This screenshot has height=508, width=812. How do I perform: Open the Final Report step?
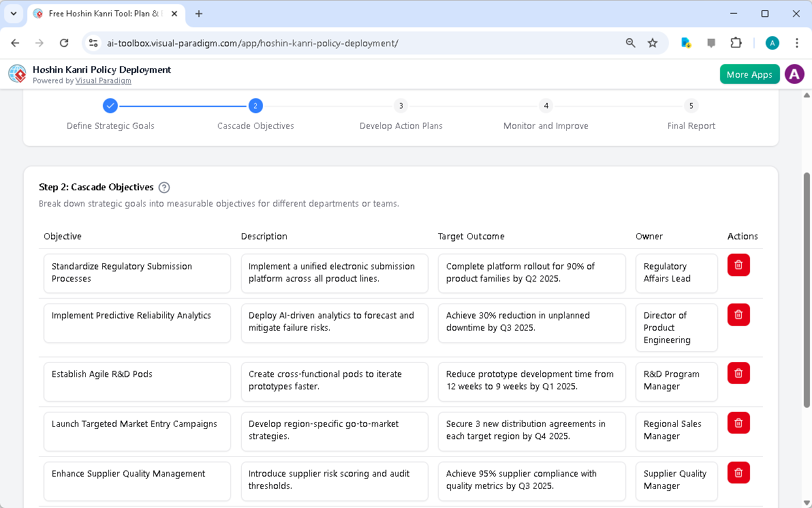pyautogui.click(x=691, y=106)
